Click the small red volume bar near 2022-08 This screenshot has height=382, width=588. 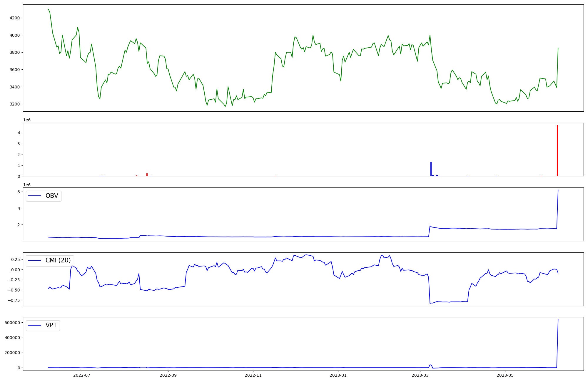coord(147,175)
